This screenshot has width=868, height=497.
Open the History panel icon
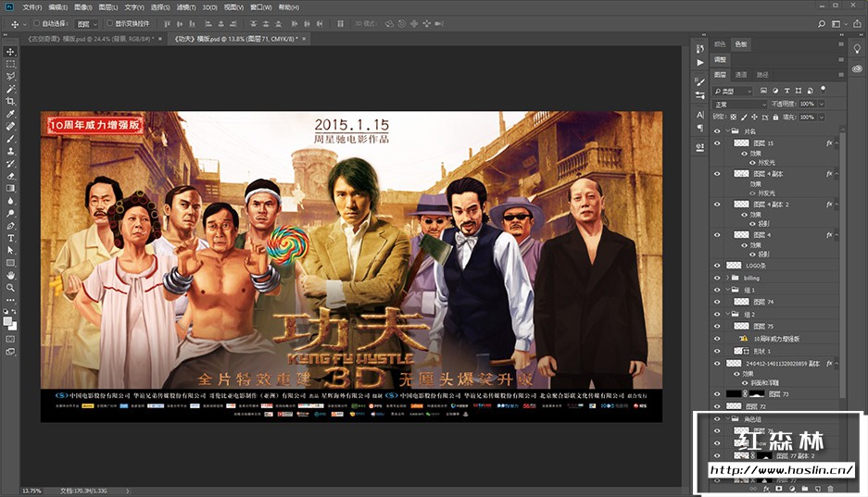pyautogui.click(x=700, y=49)
